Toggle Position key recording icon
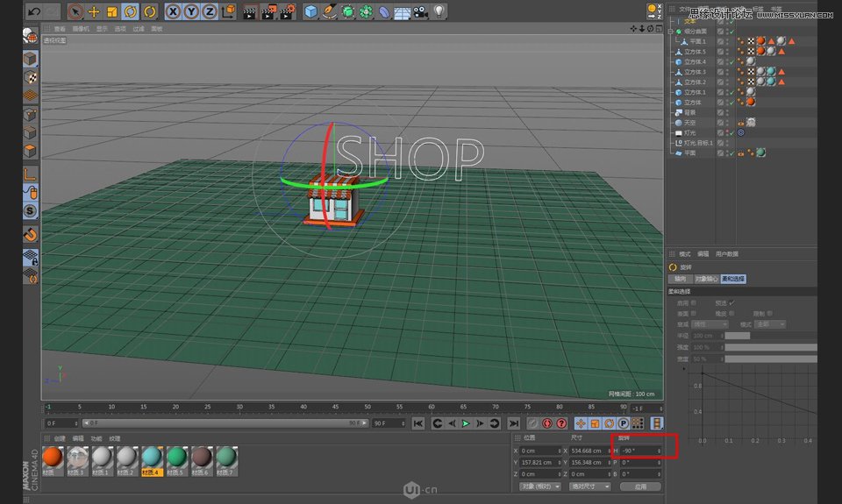This screenshot has width=842, height=504. coord(581,423)
